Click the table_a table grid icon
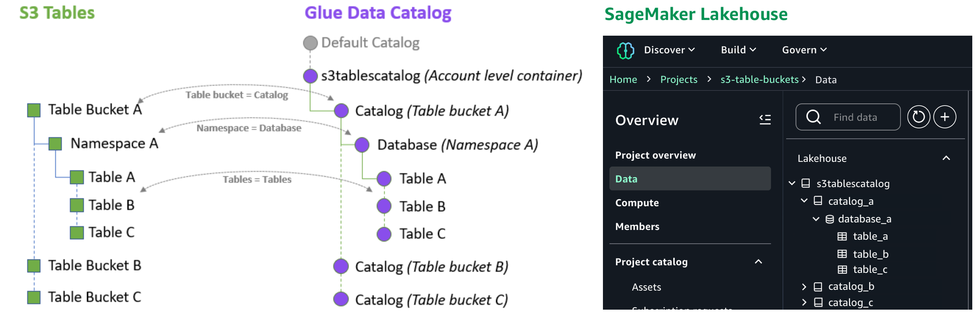Image resolution: width=980 pixels, height=317 pixels. click(x=842, y=236)
